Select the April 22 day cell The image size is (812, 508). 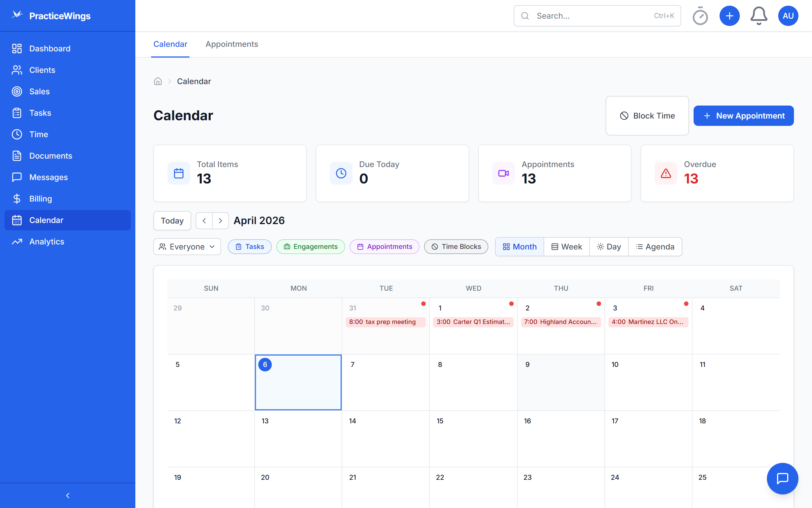473,487
